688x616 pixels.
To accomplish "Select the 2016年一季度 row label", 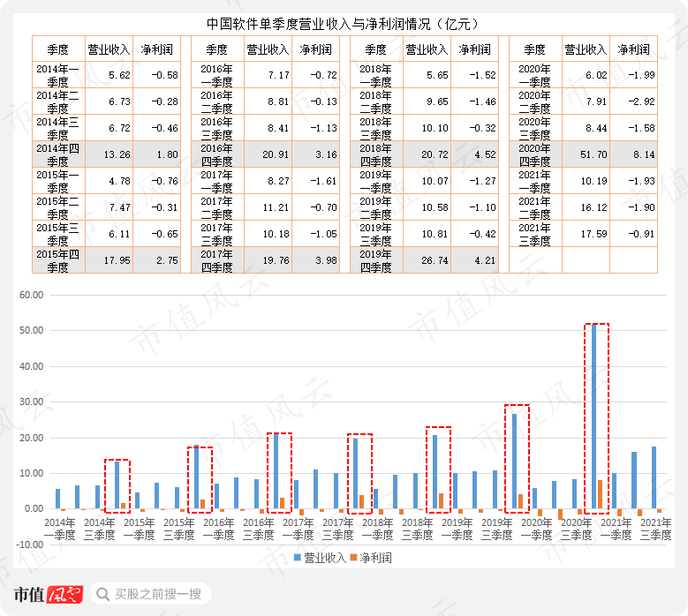I will 217,75.
